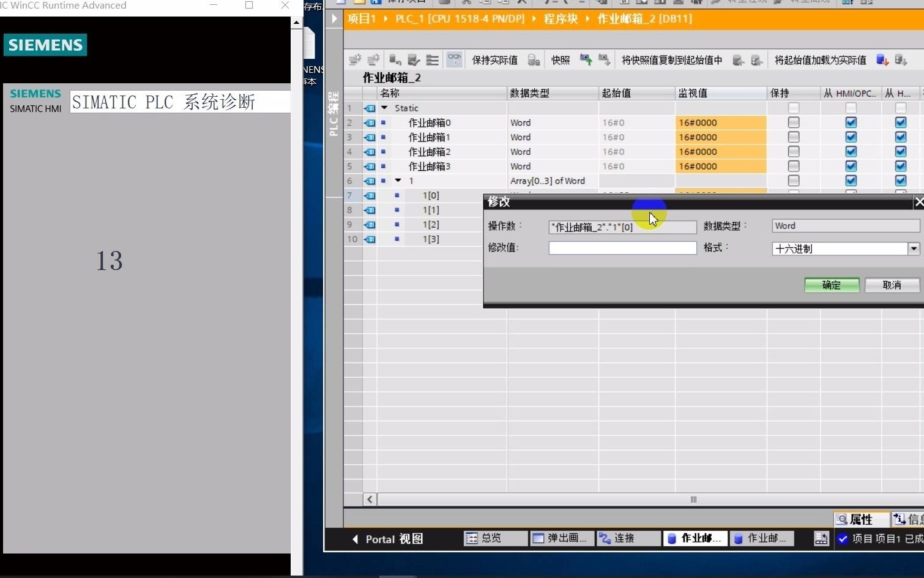Click the padlock icon after 保持实际值
Image resolution: width=924 pixels, height=578 pixels.
coord(534,59)
